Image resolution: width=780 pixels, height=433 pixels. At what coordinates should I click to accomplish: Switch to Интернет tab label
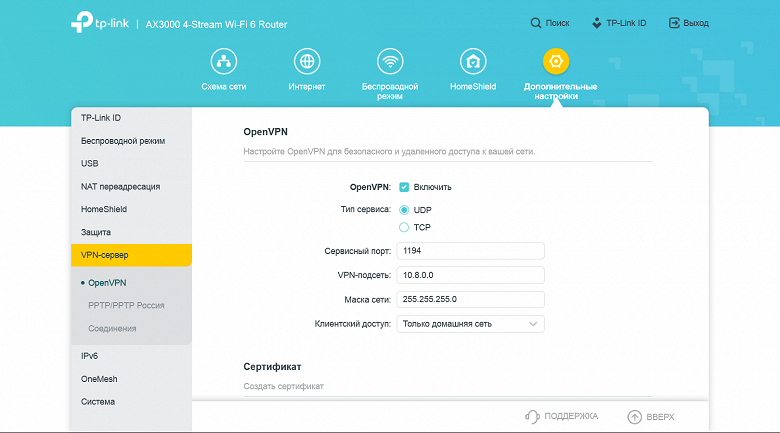point(307,87)
